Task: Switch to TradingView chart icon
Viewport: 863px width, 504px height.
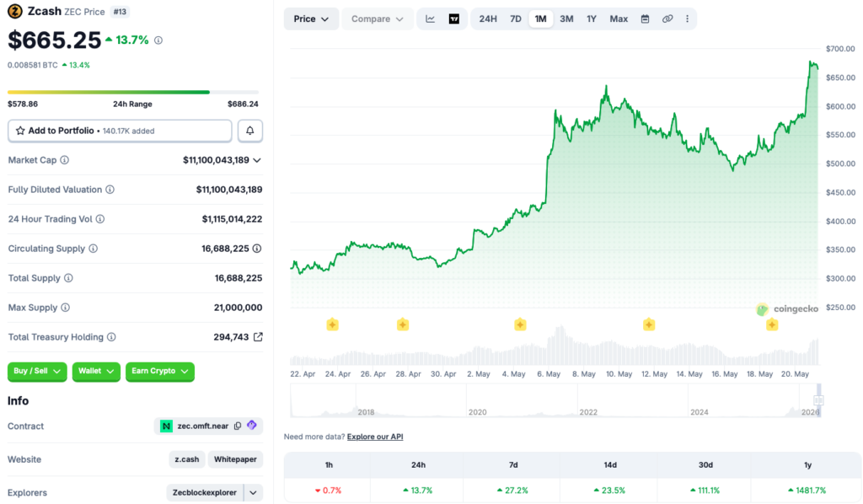Action: pos(454,19)
